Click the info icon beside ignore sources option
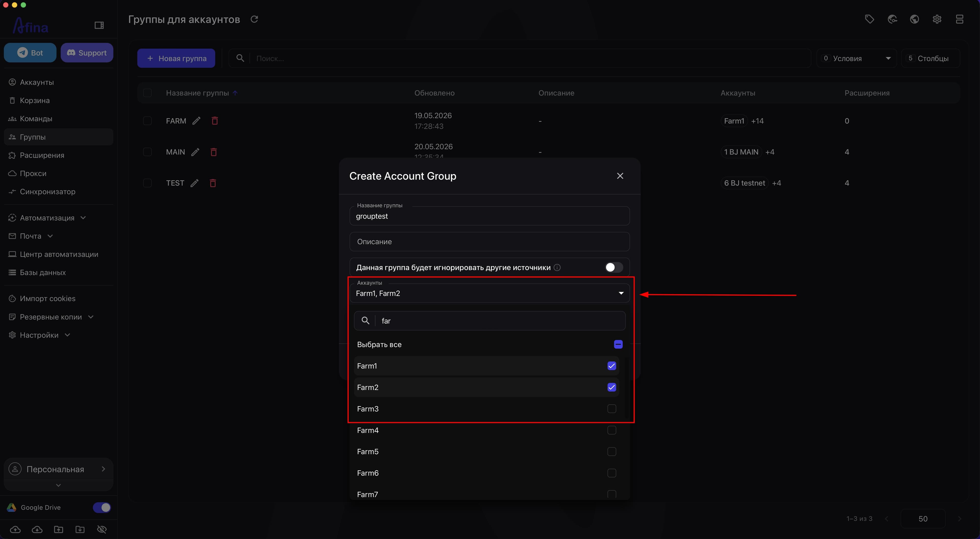This screenshot has height=539, width=980. [x=557, y=267]
